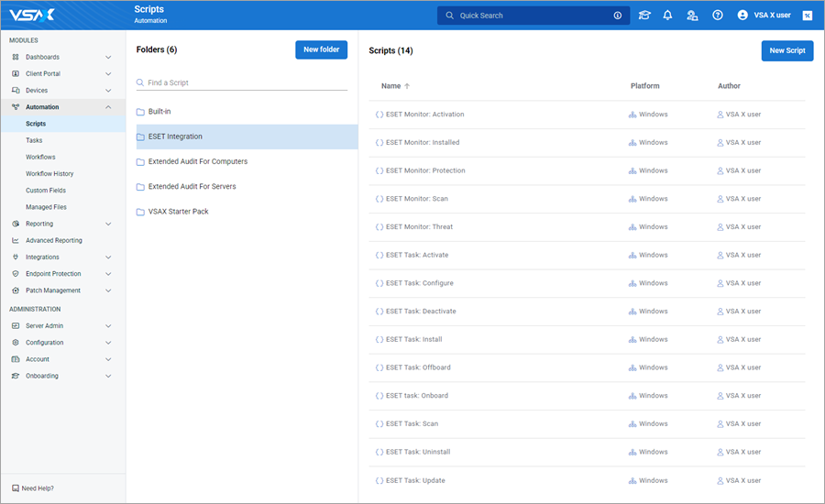Click the user avatar icon
The width and height of the screenshot is (825, 504).
coord(742,16)
